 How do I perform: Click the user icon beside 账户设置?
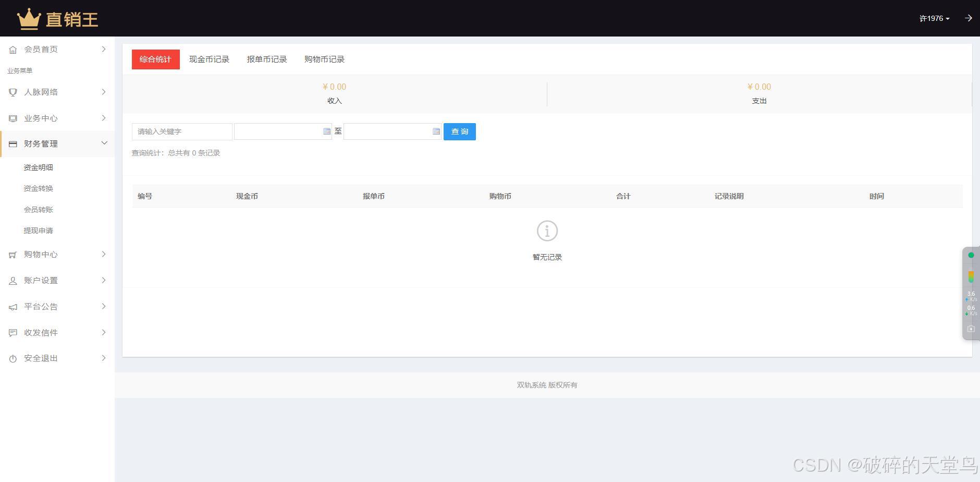pyautogui.click(x=13, y=281)
